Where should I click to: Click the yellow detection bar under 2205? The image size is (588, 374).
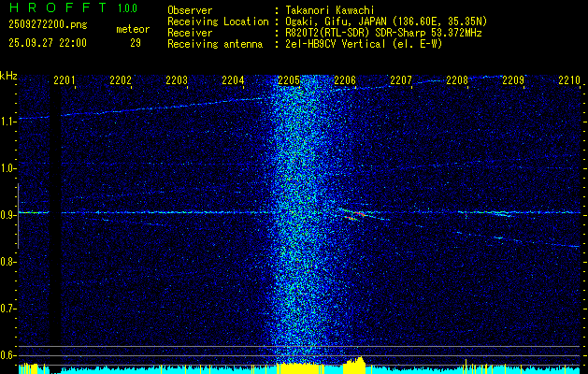tap(300, 368)
